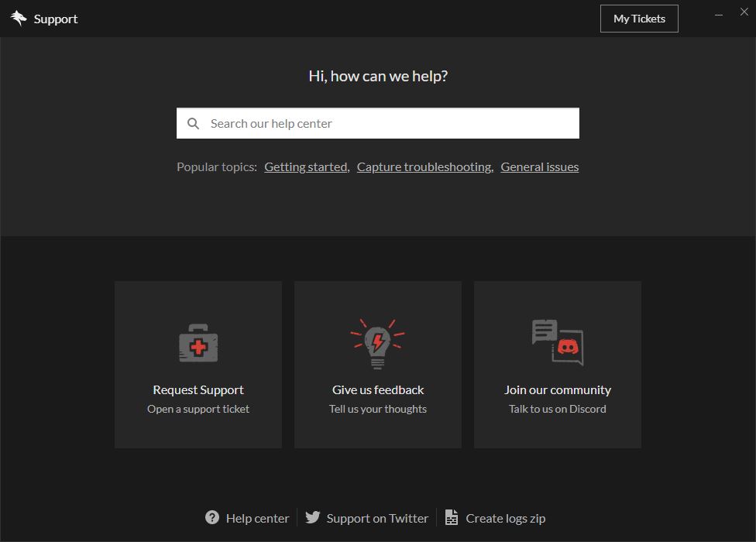756x542 pixels.
Task: Click the first aid kit icon
Action: point(198,342)
